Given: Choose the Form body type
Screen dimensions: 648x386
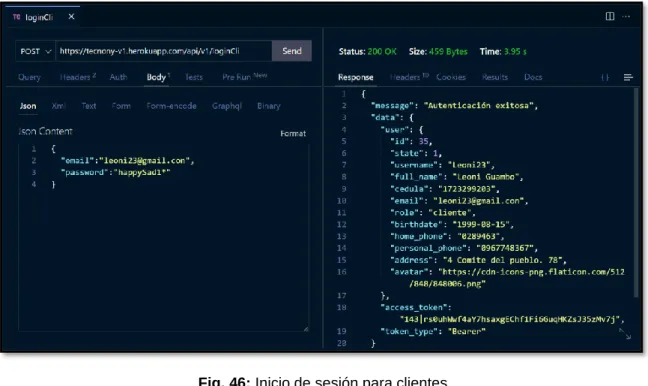Looking at the screenshot, I should (121, 106).
